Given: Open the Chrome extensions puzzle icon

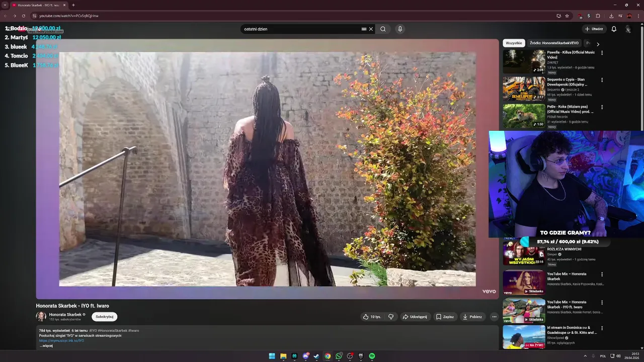Looking at the screenshot, I should pyautogui.click(x=598, y=16).
